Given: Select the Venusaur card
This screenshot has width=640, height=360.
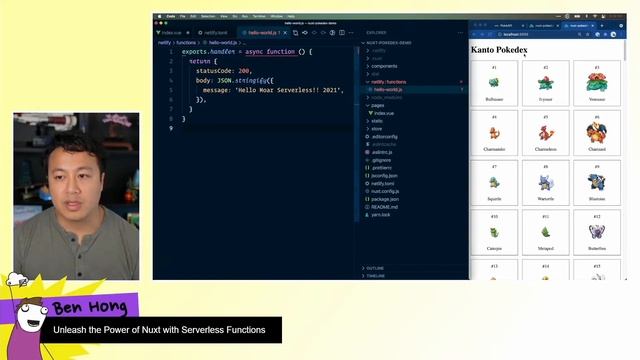Looking at the screenshot, I should pyautogui.click(x=597, y=83).
